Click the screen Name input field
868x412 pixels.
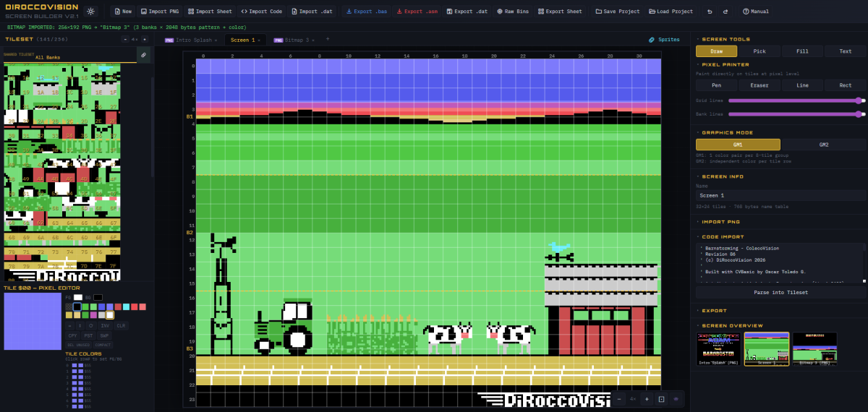(x=780, y=195)
